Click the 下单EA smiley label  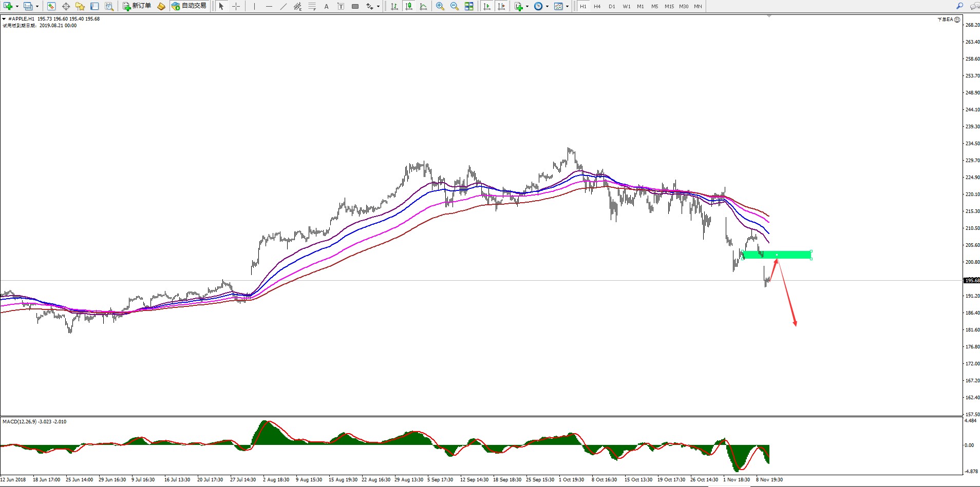click(949, 20)
